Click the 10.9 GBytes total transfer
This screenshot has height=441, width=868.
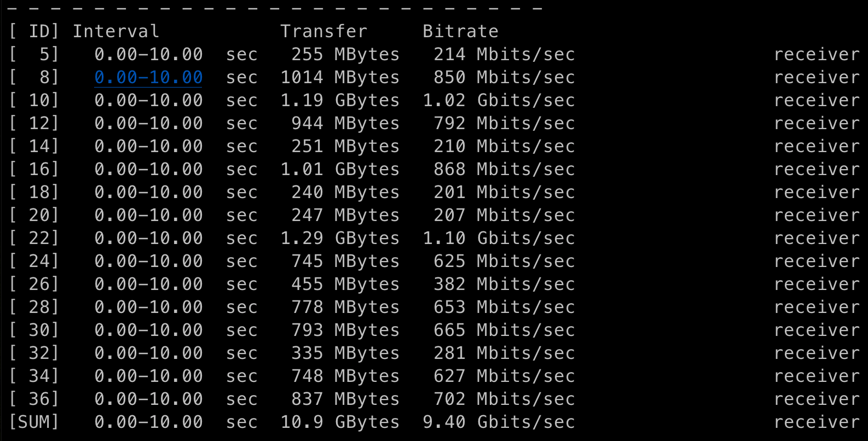340,422
